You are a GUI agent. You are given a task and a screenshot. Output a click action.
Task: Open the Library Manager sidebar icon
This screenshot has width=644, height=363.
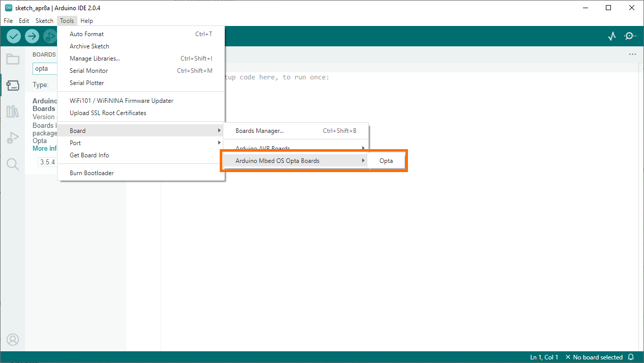pos(13,111)
